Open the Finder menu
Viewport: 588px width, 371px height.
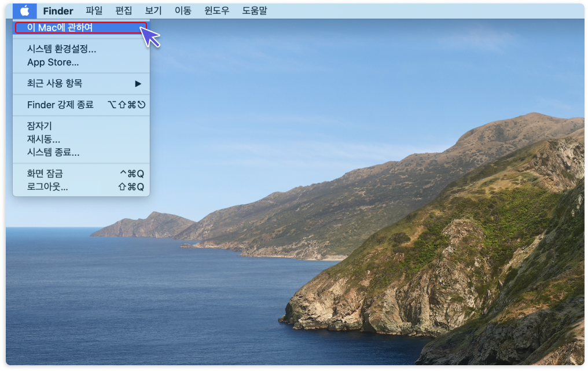click(x=58, y=11)
